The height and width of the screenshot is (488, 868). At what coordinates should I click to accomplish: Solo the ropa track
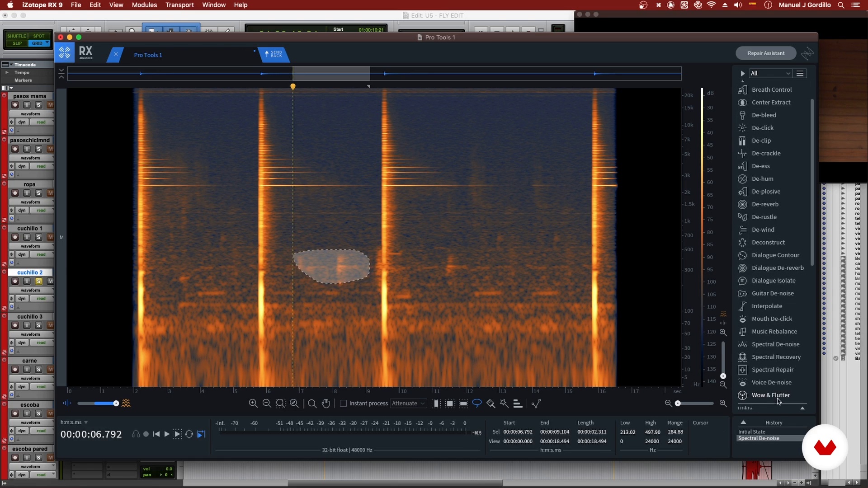coord(38,193)
